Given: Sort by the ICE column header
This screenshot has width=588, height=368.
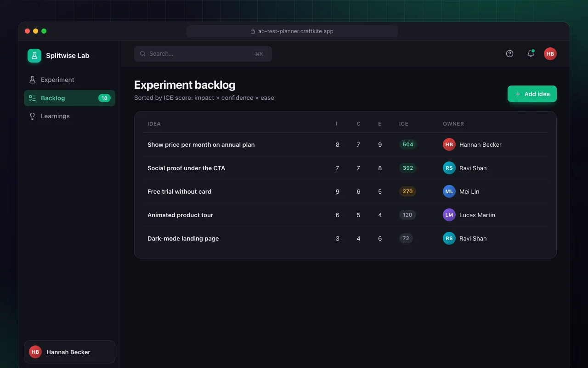Looking at the screenshot, I should point(404,124).
